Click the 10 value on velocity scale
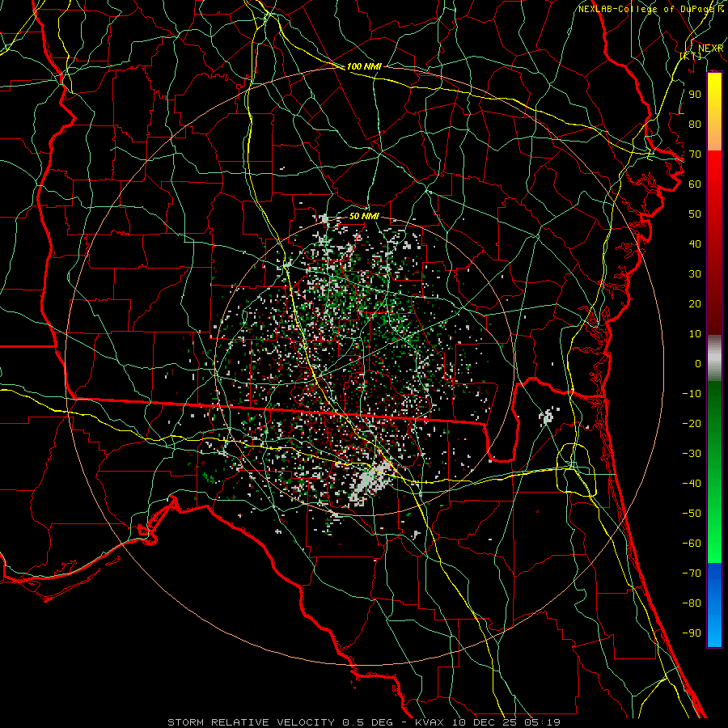The width and height of the screenshot is (728, 728). pos(695,334)
